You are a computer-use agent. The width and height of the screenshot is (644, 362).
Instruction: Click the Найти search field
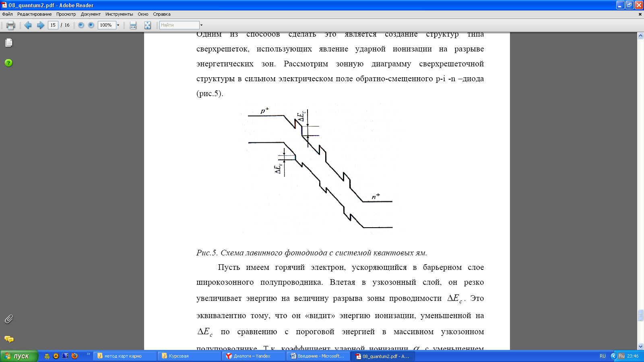(x=179, y=25)
